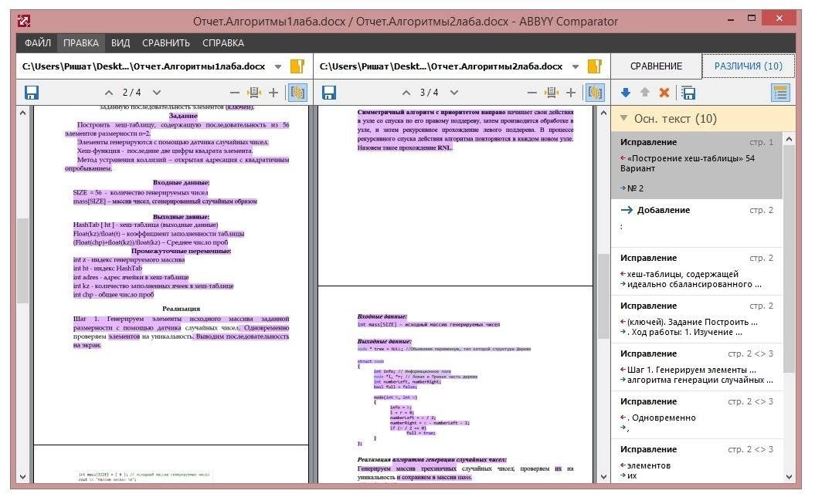Click page counter 2 / 4 in left pane

pos(132,93)
